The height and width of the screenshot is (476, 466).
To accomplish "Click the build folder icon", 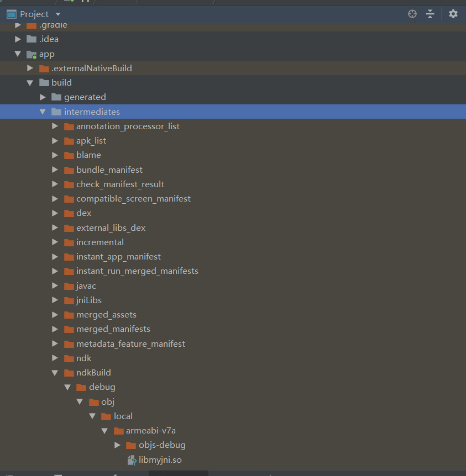I will coord(44,83).
